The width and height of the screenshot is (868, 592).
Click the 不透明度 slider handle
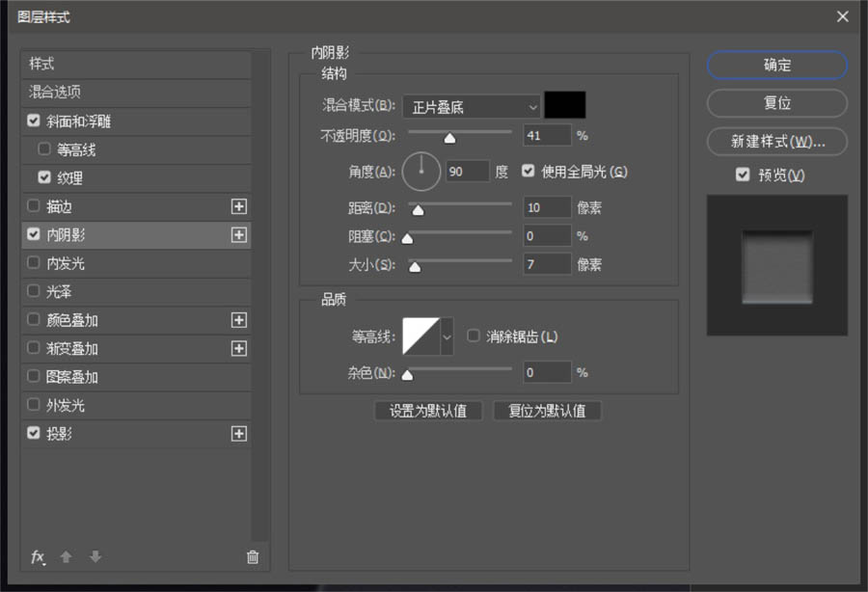[x=450, y=138]
